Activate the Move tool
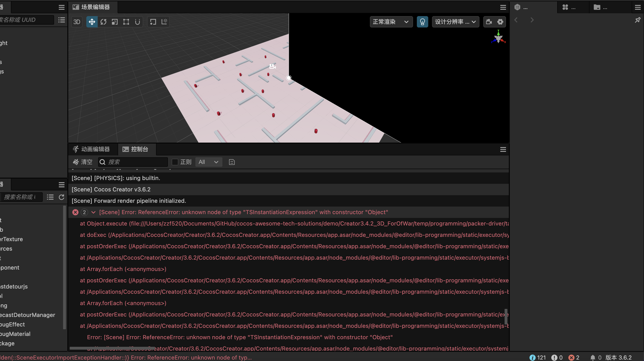644x361 pixels. pos(92,22)
